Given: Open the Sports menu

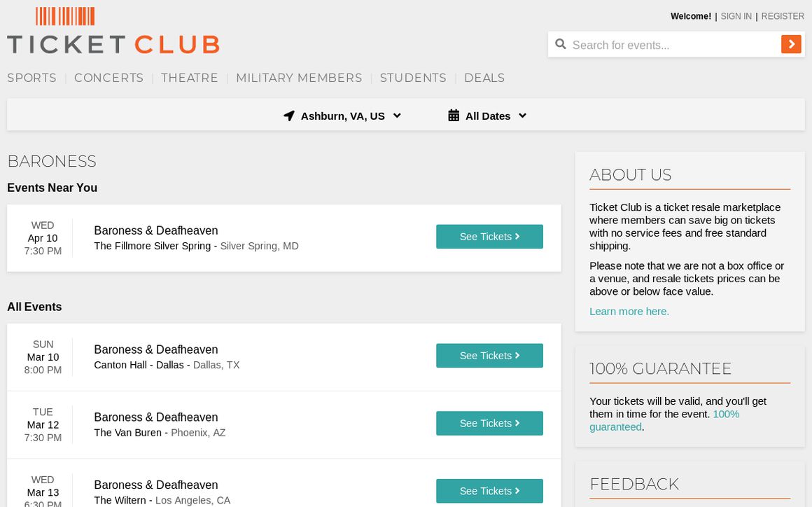Looking at the screenshot, I should pyautogui.click(x=31, y=78).
